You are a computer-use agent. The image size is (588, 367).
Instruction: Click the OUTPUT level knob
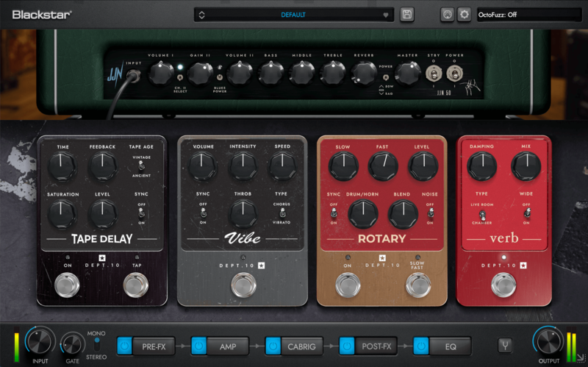(x=548, y=341)
